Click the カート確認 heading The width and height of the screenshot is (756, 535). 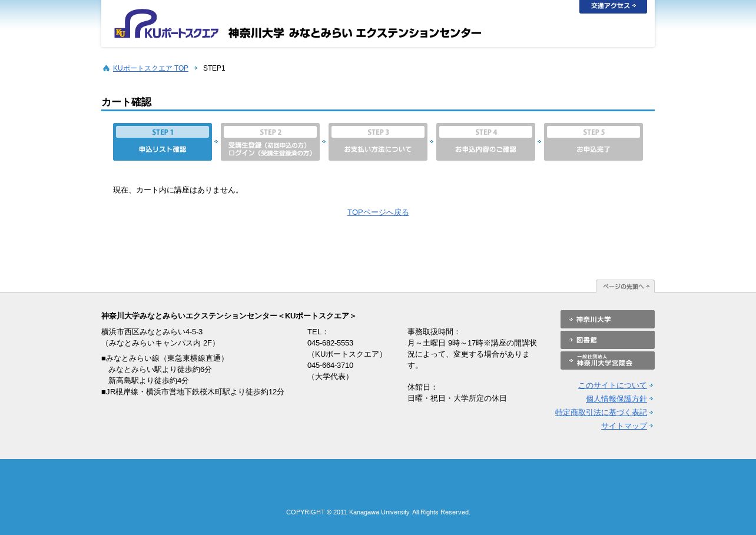(126, 102)
